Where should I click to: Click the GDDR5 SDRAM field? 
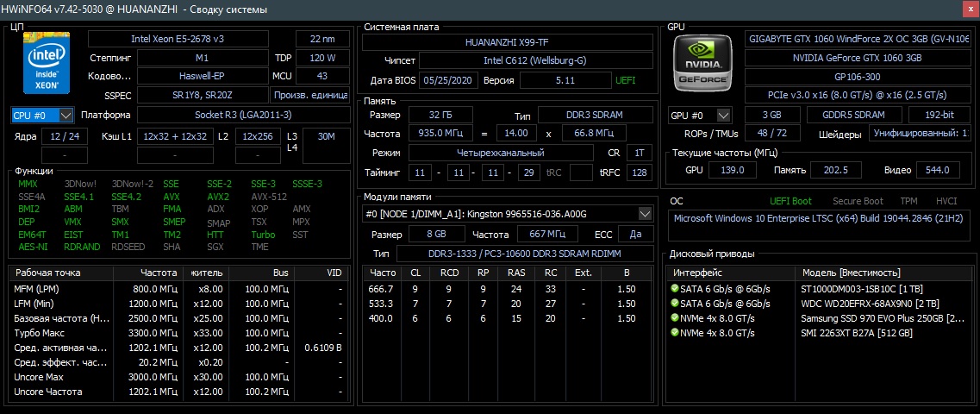tap(854, 115)
